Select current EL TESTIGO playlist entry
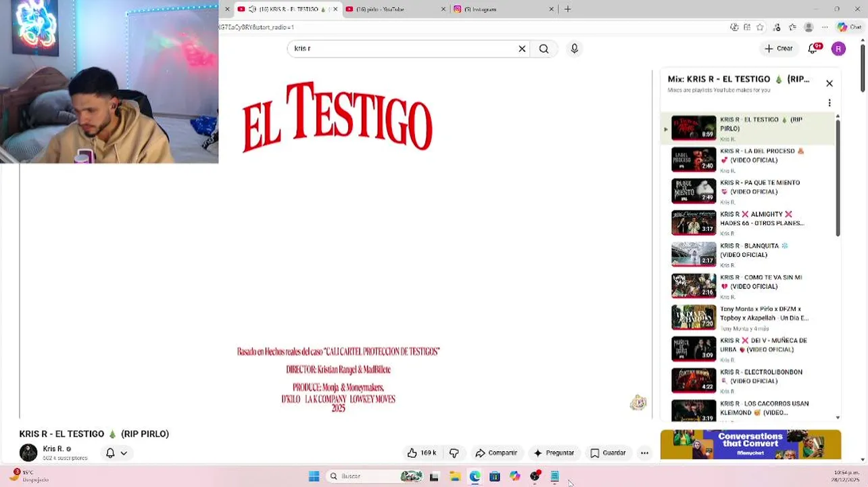The width and height of the screenshot is (868, 487). coord(749,129)
